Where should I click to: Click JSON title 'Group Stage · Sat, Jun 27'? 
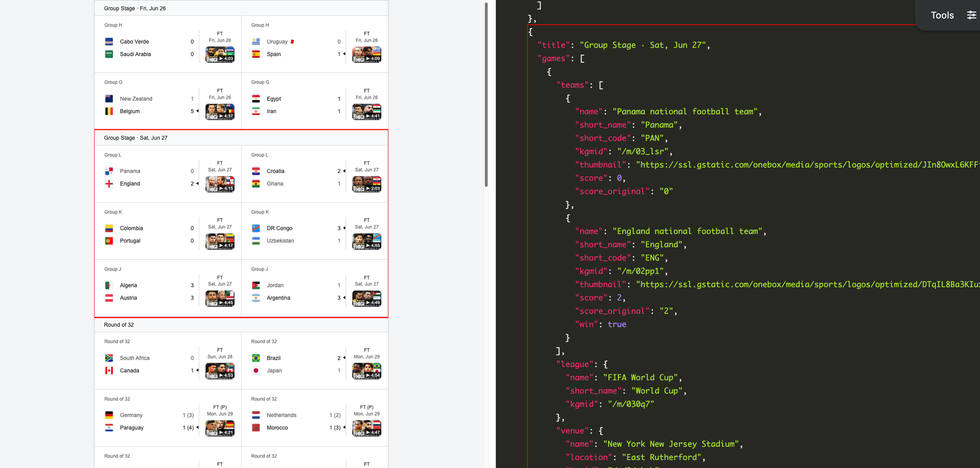pyautogui.click(x=642, y=45)
